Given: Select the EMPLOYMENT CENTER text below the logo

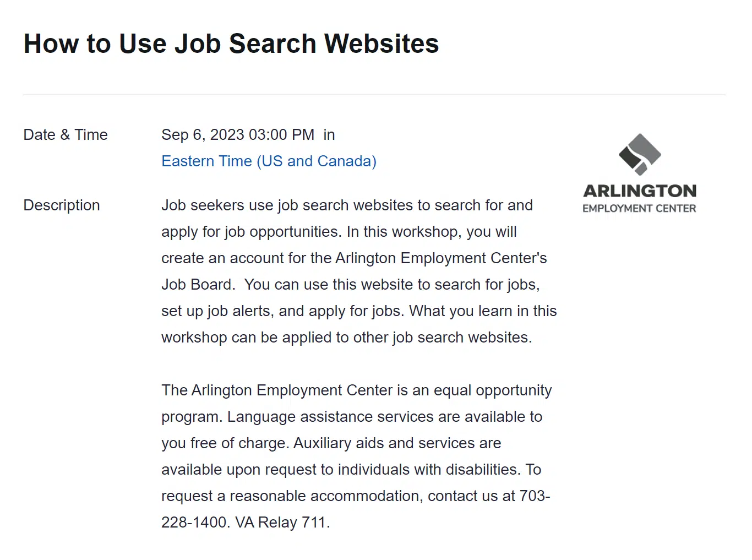Looking at the screenshot, I should pyautogui.click(x=640, y=208).
